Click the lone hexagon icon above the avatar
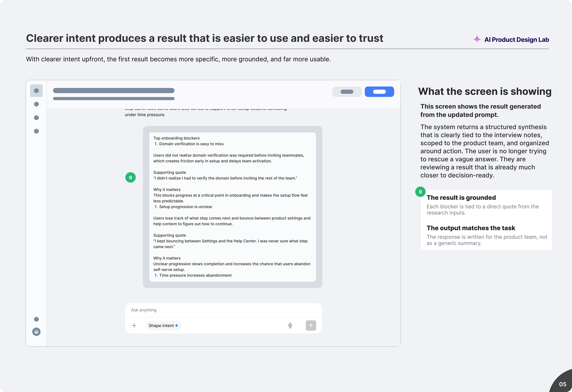Screen dimensions: 572x392 coord(36,319)
